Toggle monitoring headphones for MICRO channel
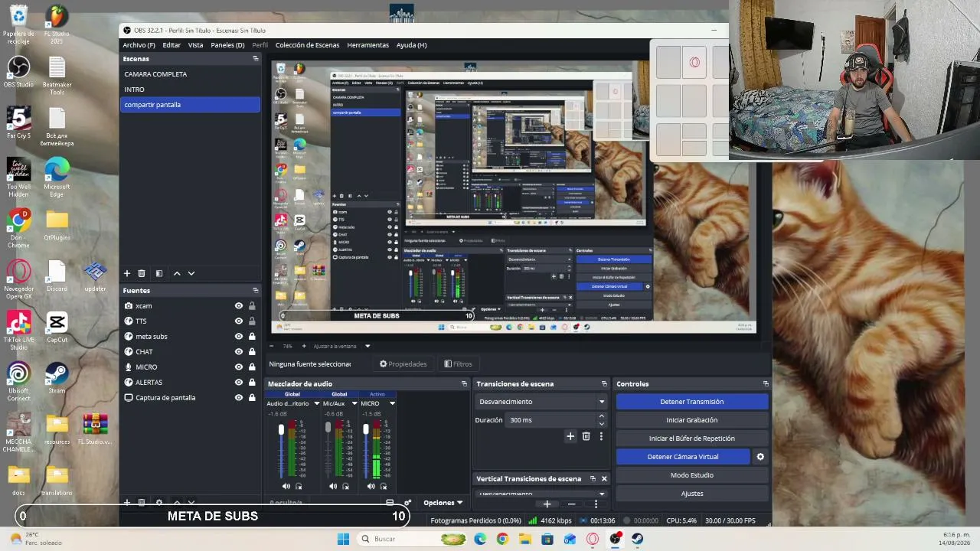 point(384,486)
